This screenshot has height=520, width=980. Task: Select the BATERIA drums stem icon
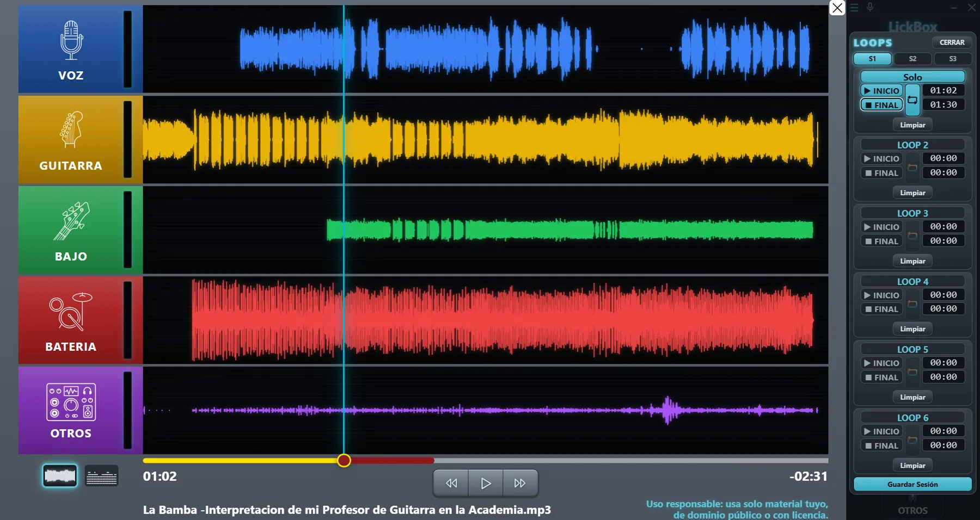pyautogui.click(x=71, y=311)
